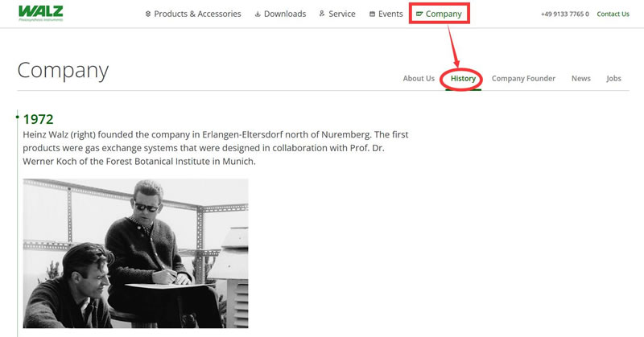Click the 1972 timeline heading
Image resolution: width=644 pixels, height=337 pixels.
(x=38, y=119)
